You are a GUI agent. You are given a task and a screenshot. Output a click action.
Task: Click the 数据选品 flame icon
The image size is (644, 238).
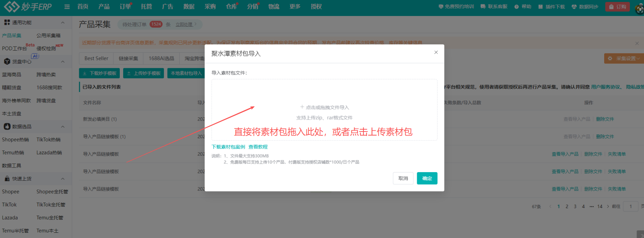click(x=7, y=127)
